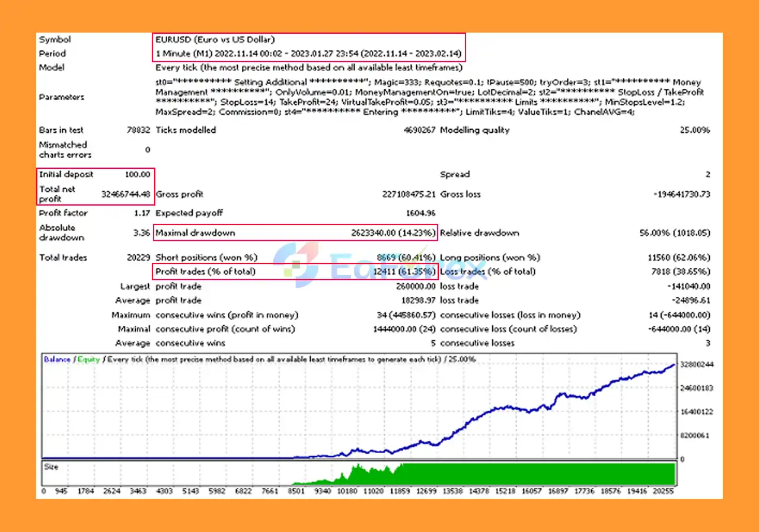
Task: Click the Ticks modelled value 4690267
Action: (x=419, y=130)
